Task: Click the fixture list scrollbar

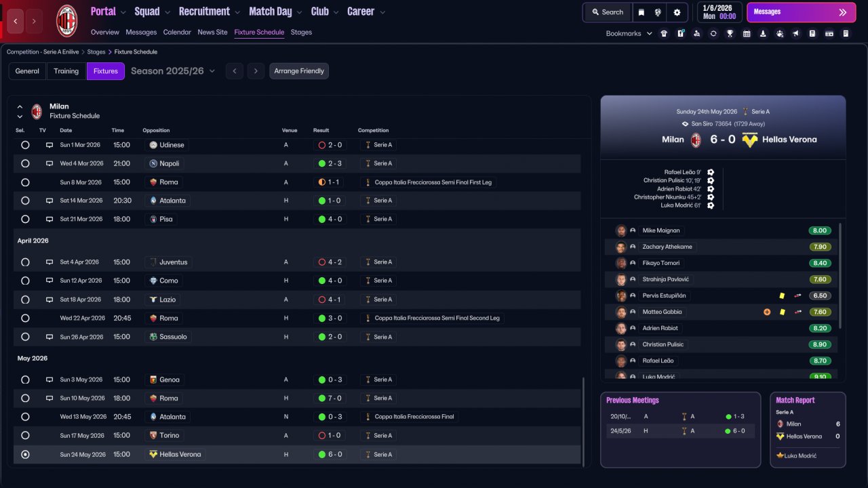Action: 583,420
